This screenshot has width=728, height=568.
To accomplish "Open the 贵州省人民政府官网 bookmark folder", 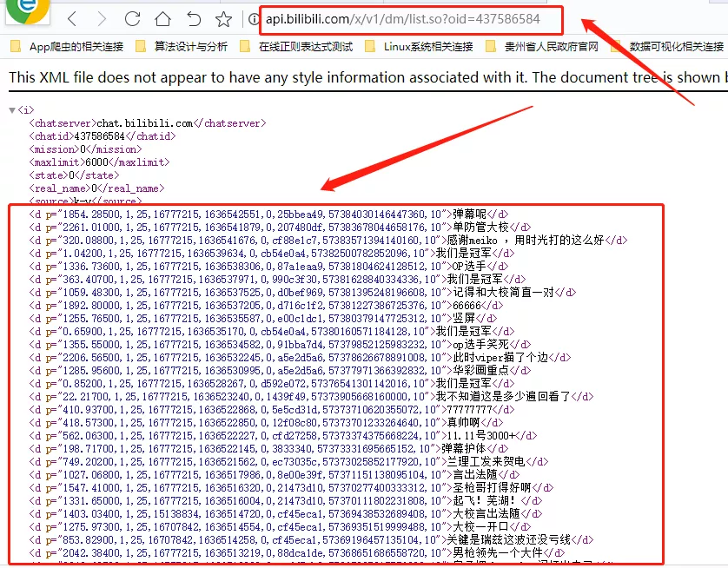I will click(542, 46).
